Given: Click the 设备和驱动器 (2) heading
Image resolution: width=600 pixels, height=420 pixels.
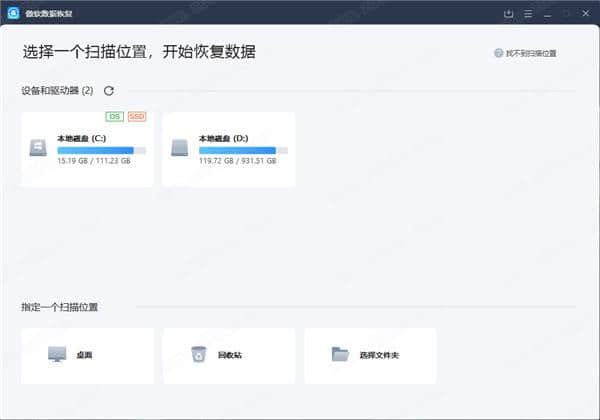Looking at the screenshot, I should (x=57, y=91).
